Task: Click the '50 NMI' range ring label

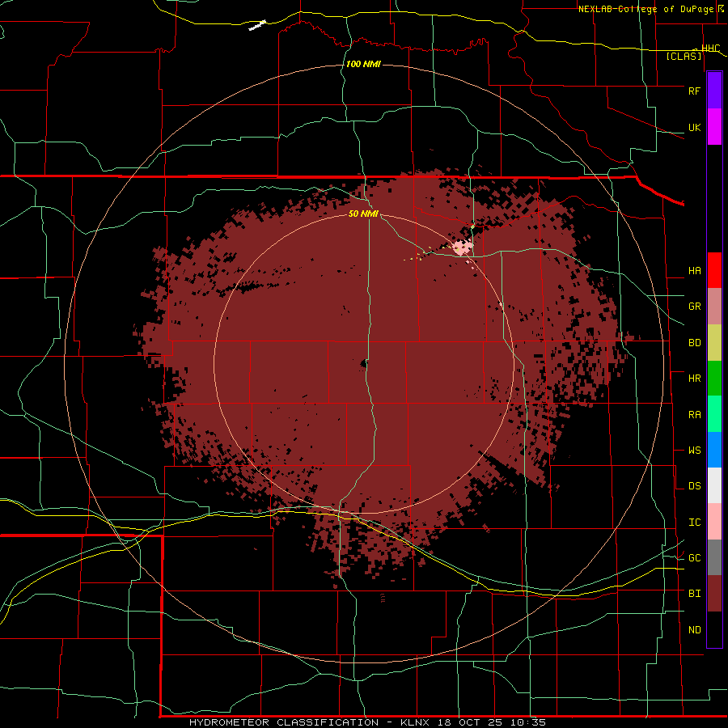Action: [x=363, y=214]
